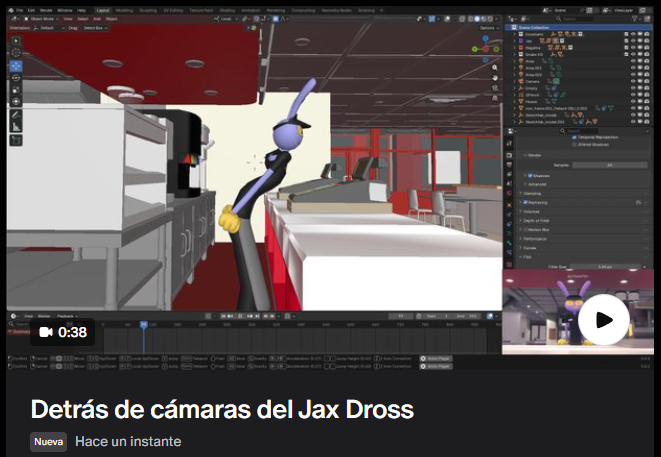
Task: Switch to the Sculpting workspace tab
Action: click(148, 10)
